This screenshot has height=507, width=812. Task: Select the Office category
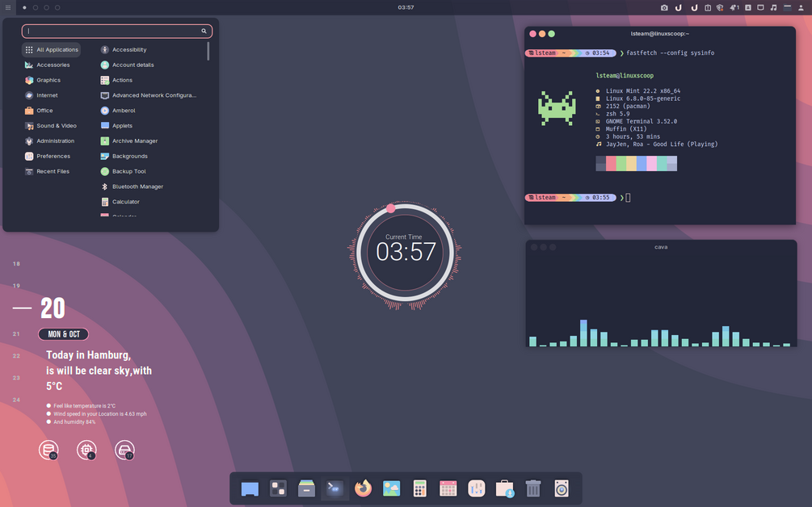[39, 110]
